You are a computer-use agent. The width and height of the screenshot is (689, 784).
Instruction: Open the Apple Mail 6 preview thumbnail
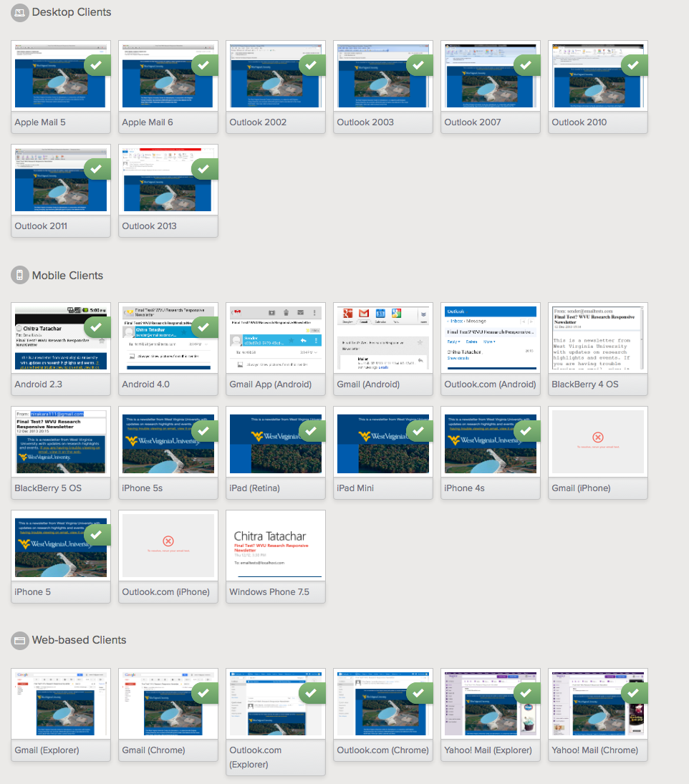click(168, 75)
